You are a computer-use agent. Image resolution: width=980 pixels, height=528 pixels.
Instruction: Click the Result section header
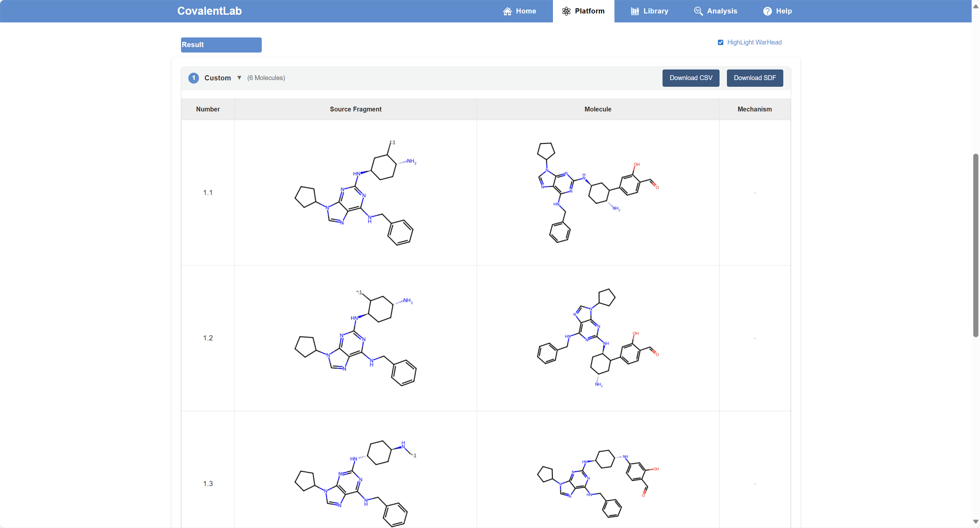tap(221, 45)
